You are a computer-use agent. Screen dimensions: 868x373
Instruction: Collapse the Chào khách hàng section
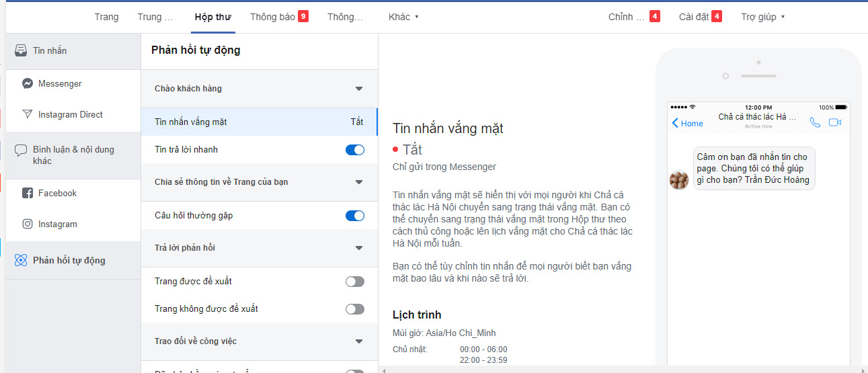point(358,89)
